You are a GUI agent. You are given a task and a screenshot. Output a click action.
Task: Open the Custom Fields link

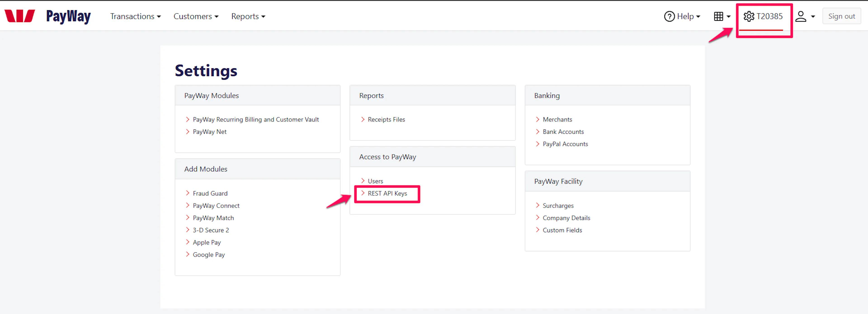[x=562, y=230]
